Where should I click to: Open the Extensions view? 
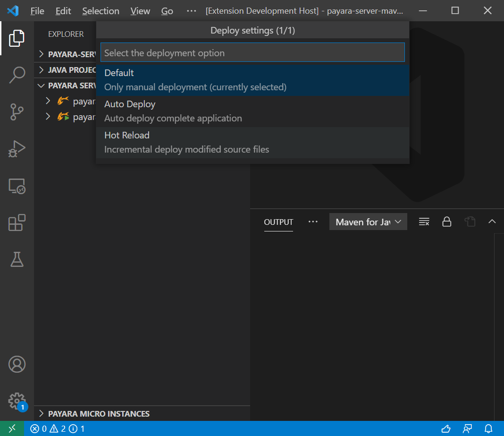point(17,222)
